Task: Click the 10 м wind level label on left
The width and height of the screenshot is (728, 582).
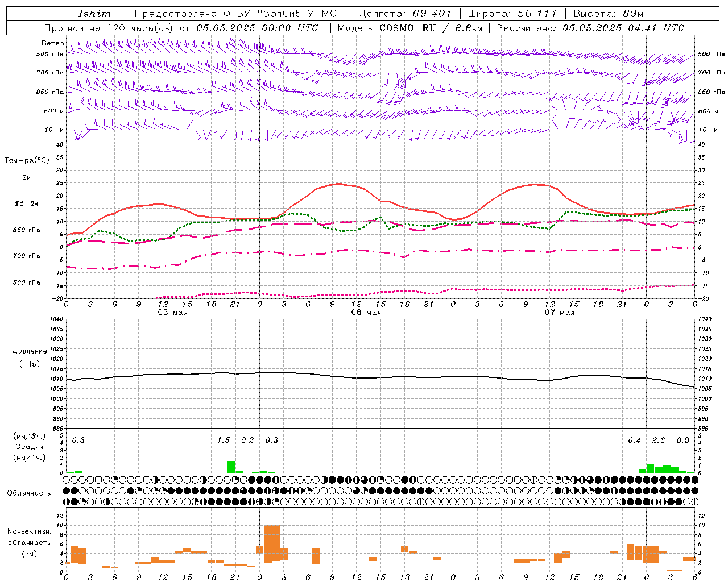Action: click(x=55, y=130)
